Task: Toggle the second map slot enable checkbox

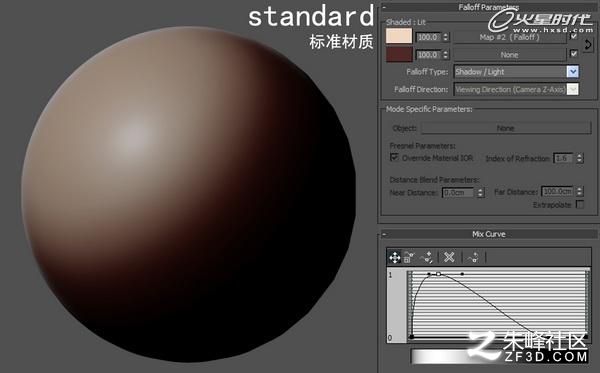Action: pyautogui.click(x=574, y=54)
